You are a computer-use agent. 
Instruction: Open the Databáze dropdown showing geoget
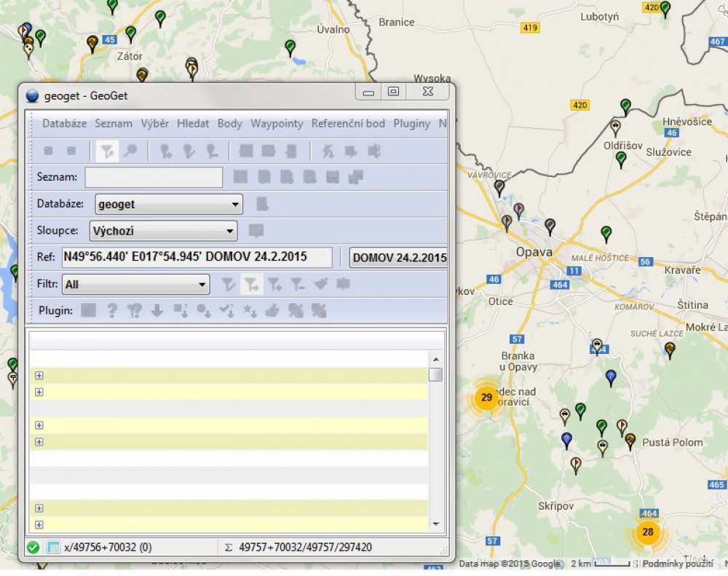[x=169, y=204]
